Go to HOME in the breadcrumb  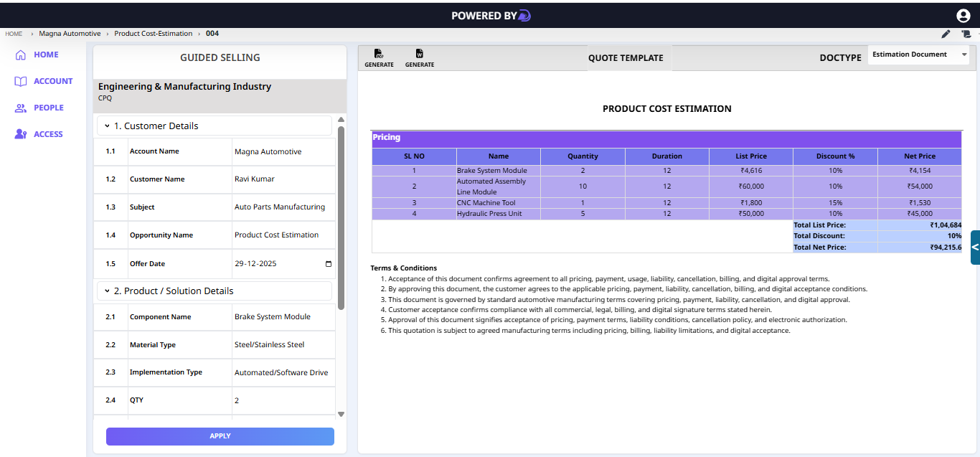(14, 34)
